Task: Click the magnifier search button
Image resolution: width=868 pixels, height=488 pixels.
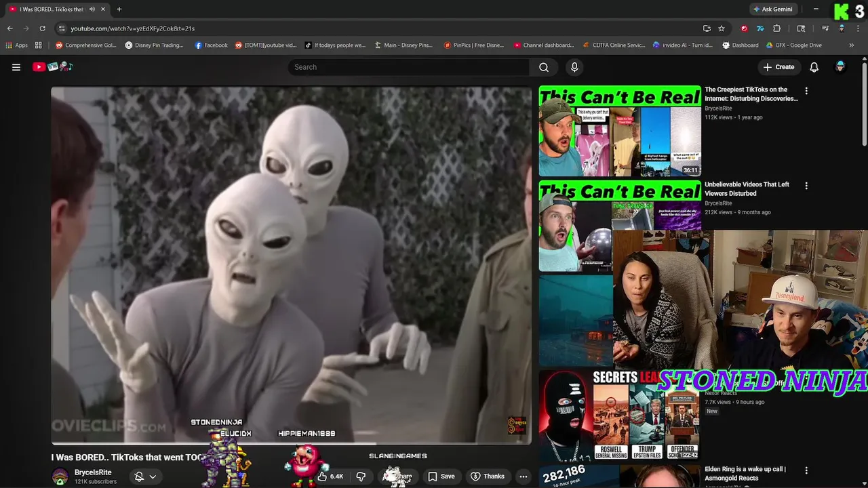Action: (x=544, y=67)
